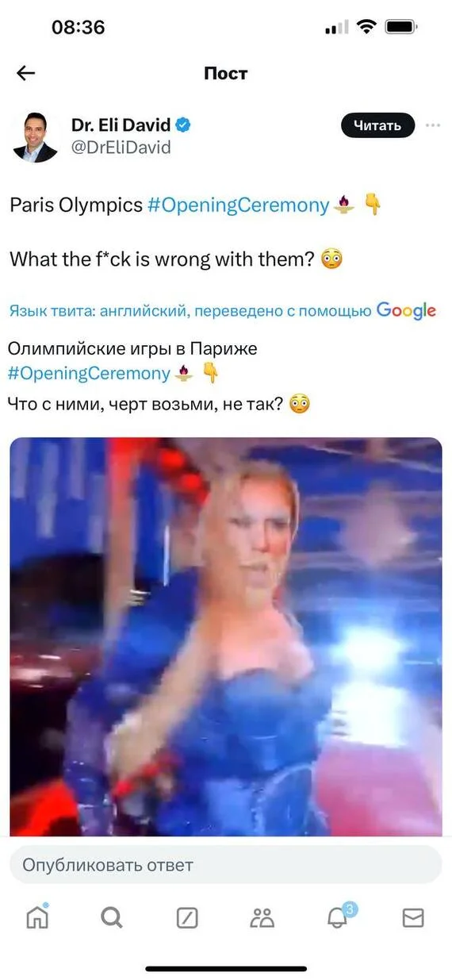Open the Communities people icon tab
Viewport: 452px width, 980px height.
262,918
